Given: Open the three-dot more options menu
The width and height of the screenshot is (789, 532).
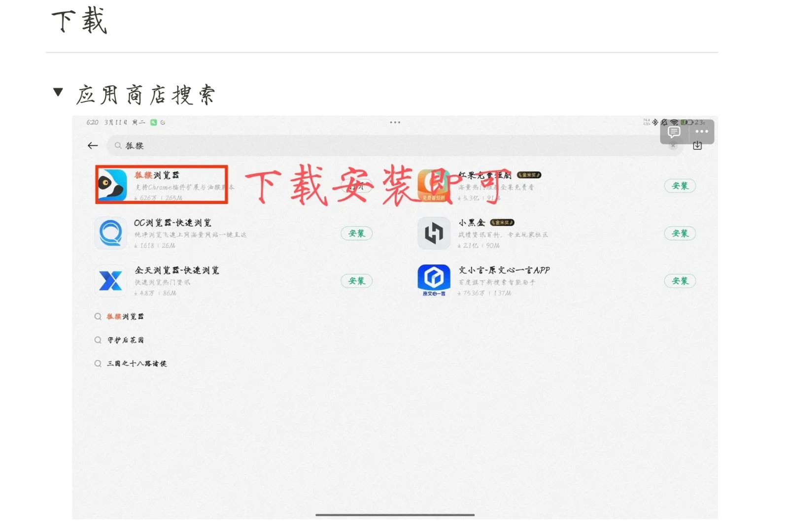Looking at the screenshot, I should coord(701,132).
